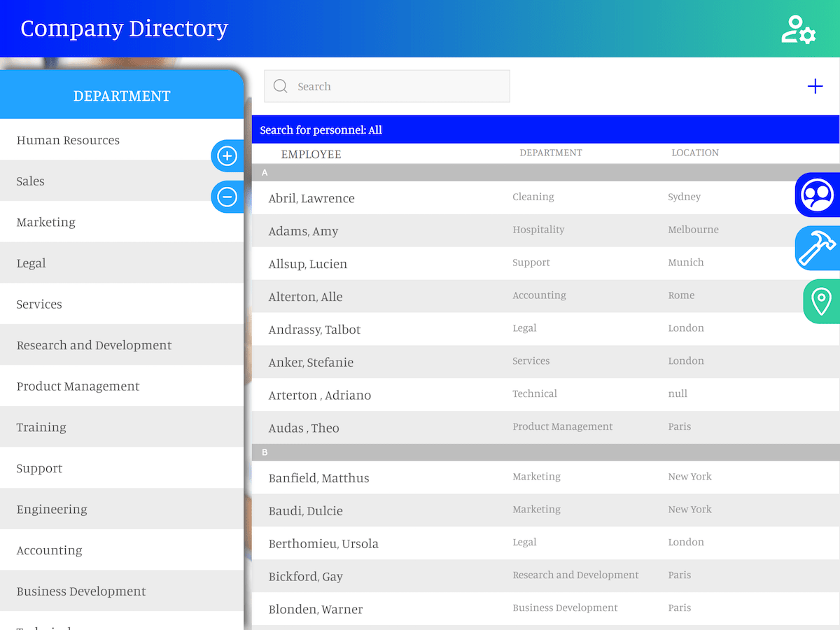Click Technical department in Arterton row
The width and height of the screenshot is (840, 630).
coord(535,394)
